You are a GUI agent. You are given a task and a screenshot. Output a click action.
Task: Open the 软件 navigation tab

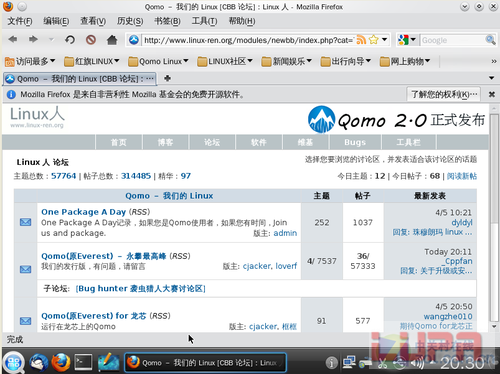[259, 142]
